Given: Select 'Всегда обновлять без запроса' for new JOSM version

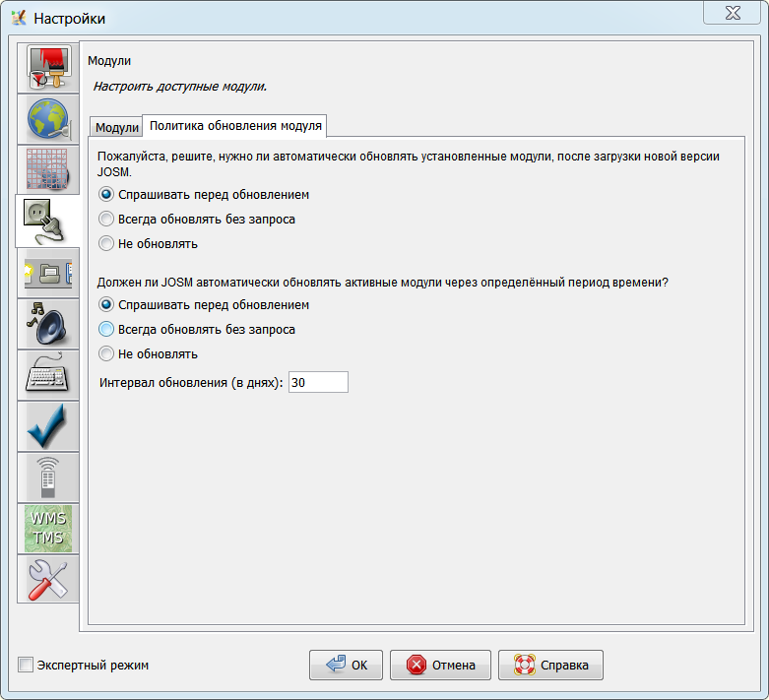Looking at the screenshot, I should point(107,220).
